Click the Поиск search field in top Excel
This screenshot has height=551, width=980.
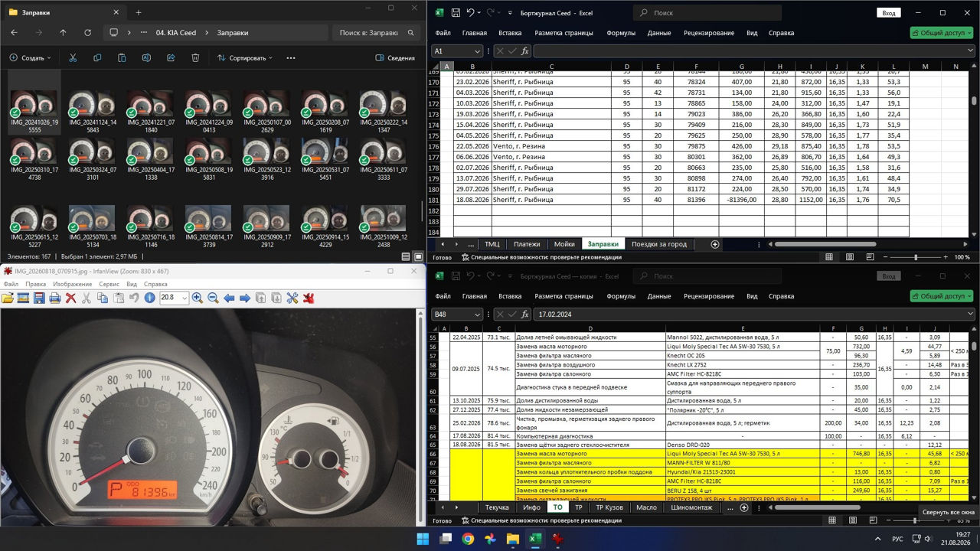708,13
